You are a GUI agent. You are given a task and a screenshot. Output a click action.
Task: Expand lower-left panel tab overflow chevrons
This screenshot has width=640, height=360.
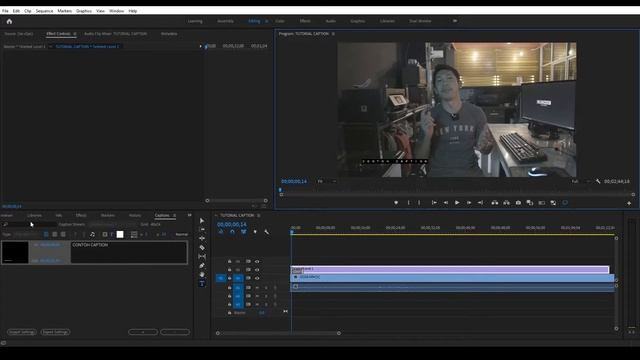click(189, 215)
